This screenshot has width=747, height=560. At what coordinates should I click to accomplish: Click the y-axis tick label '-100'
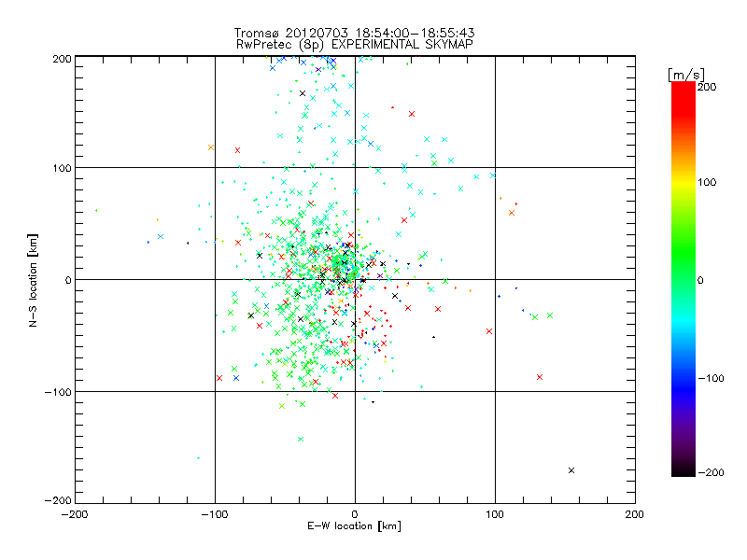[58, 392]
